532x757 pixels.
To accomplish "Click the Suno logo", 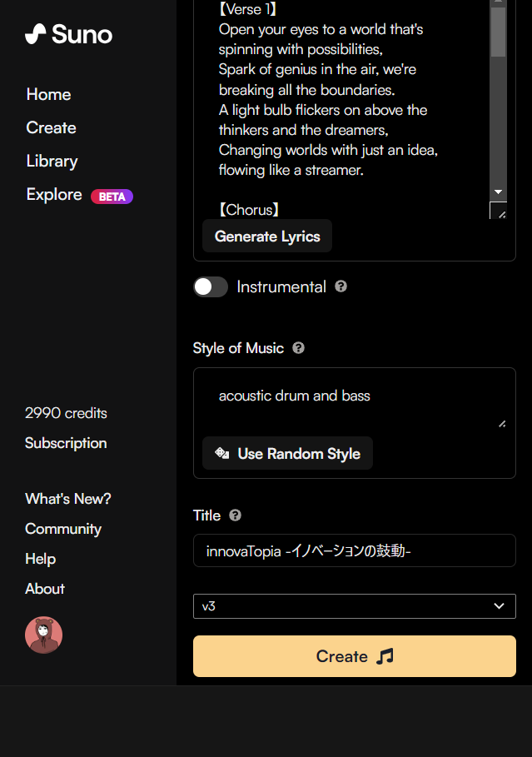I will pos(68,34).
